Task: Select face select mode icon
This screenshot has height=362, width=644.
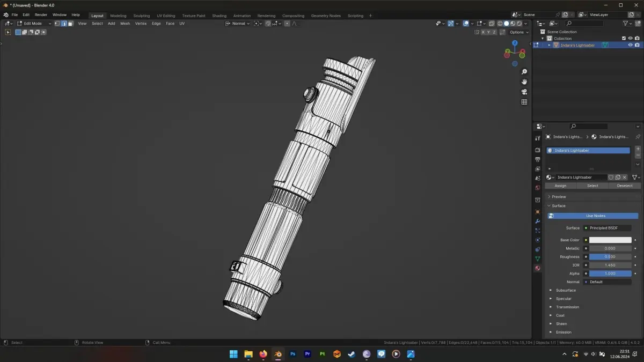Action: 70,24
